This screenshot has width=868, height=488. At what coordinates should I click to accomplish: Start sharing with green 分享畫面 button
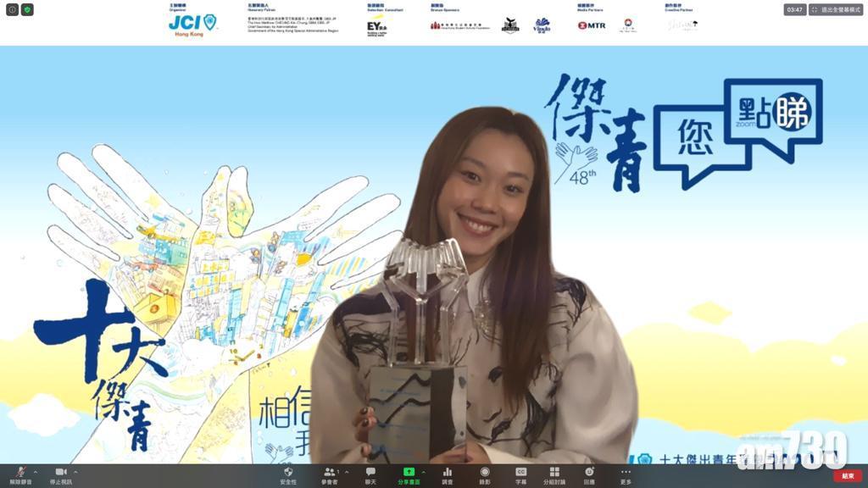point(409,474)
